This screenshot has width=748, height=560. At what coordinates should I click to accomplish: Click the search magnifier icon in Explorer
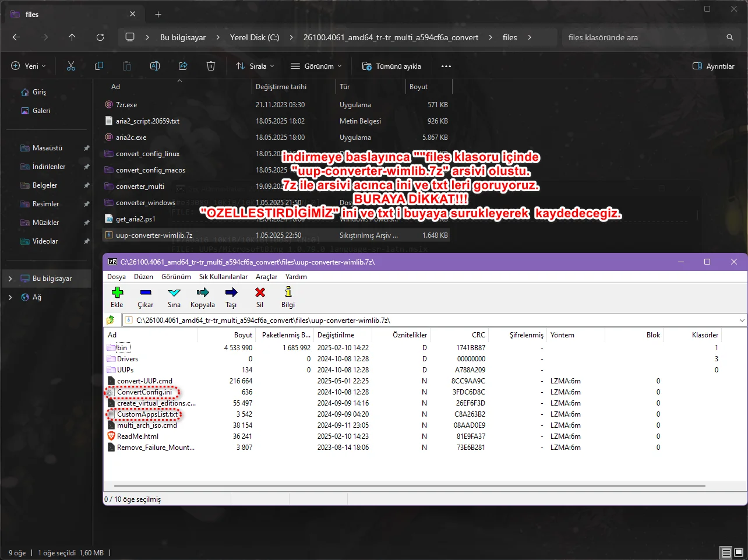(x=730, y=37)
